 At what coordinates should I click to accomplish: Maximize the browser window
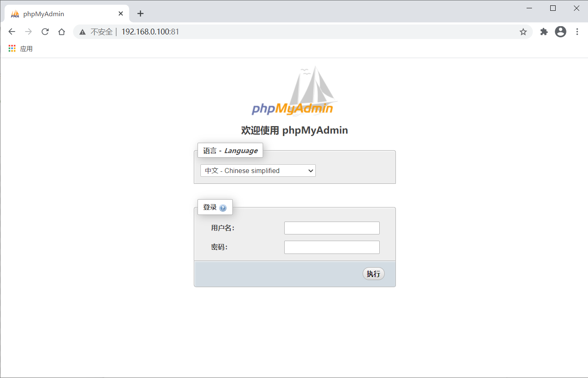[x=553, y=8]
